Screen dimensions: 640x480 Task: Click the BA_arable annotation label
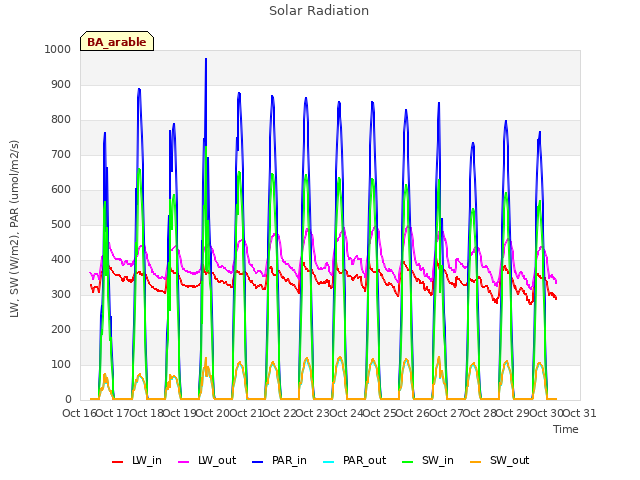[x=117, y=42]
